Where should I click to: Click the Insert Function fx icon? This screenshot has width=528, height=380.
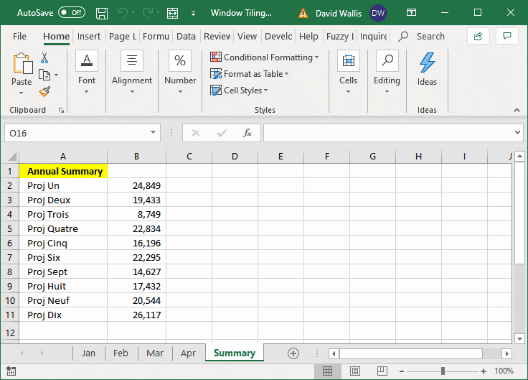(248, 133)
